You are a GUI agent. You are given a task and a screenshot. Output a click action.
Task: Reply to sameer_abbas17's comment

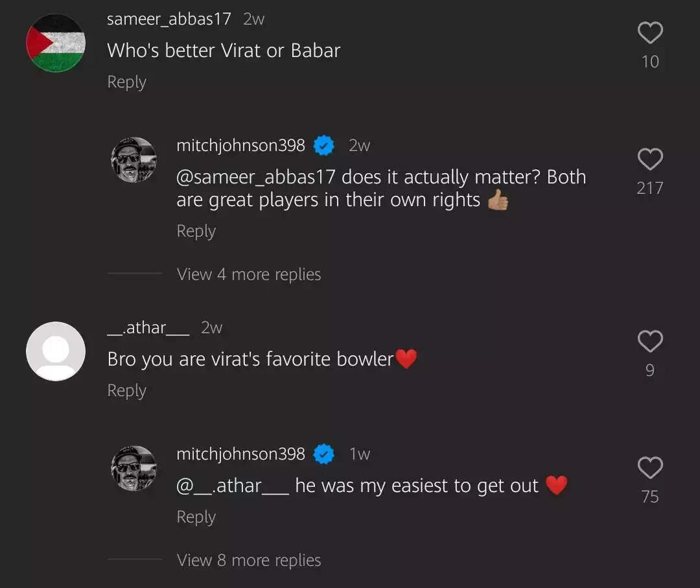[x=126, y=82]
